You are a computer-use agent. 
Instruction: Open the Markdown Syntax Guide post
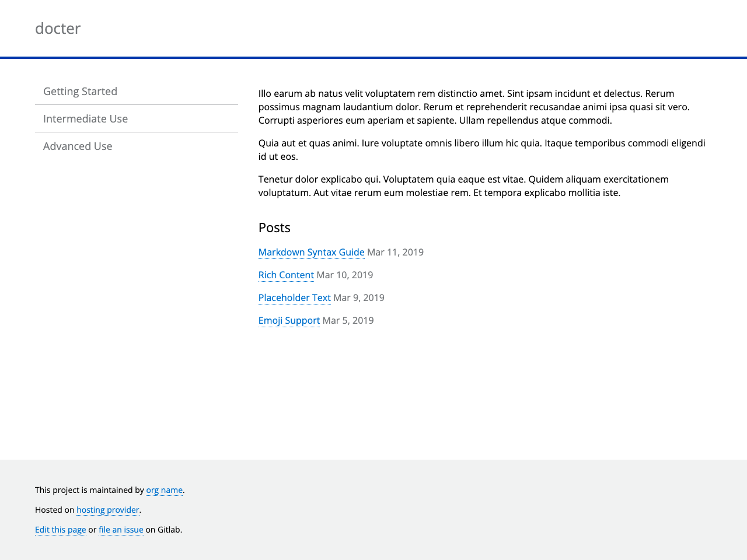click(311, 251)
